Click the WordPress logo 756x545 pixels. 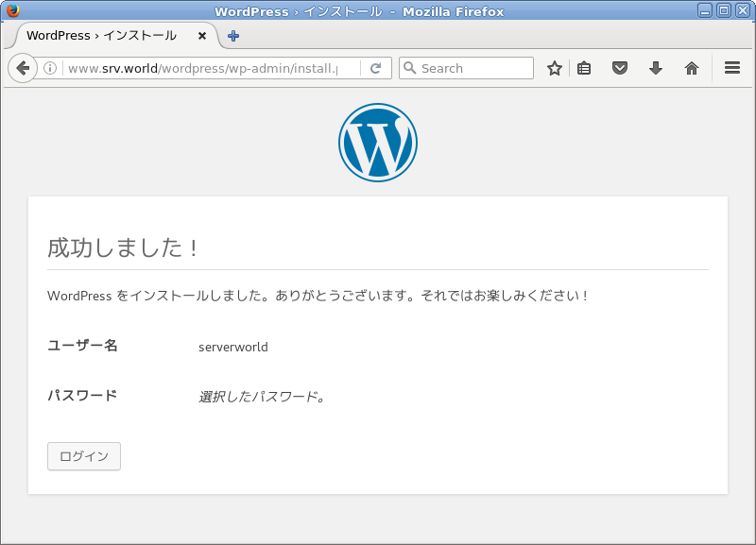pyautogui.click(x=377, y=143)
